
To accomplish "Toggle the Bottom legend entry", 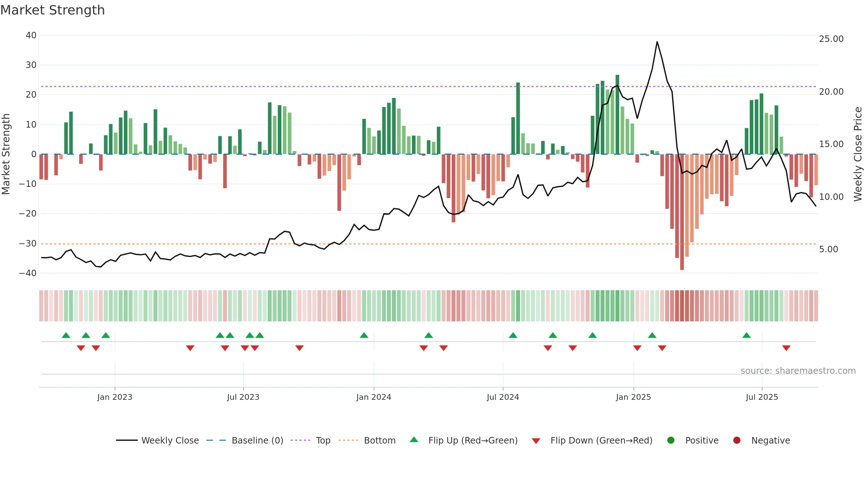I will tap(367, 440).
